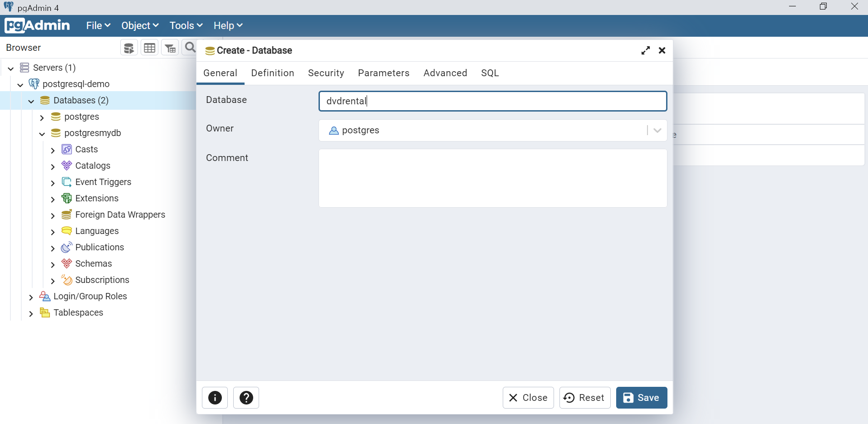Open the Object menu
Screen dimensions: 868x424
pos(140,25)
